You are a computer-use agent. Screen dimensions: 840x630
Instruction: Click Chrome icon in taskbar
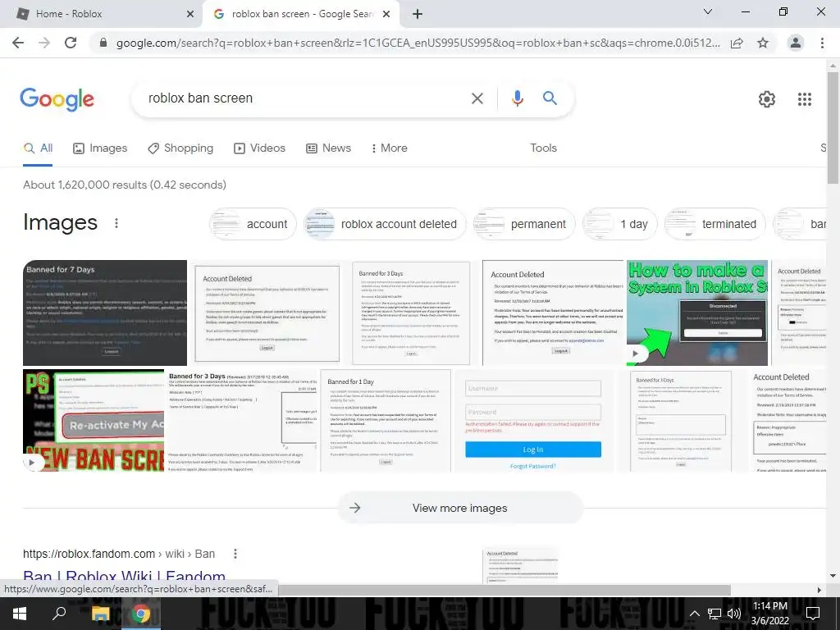point(141,614)
